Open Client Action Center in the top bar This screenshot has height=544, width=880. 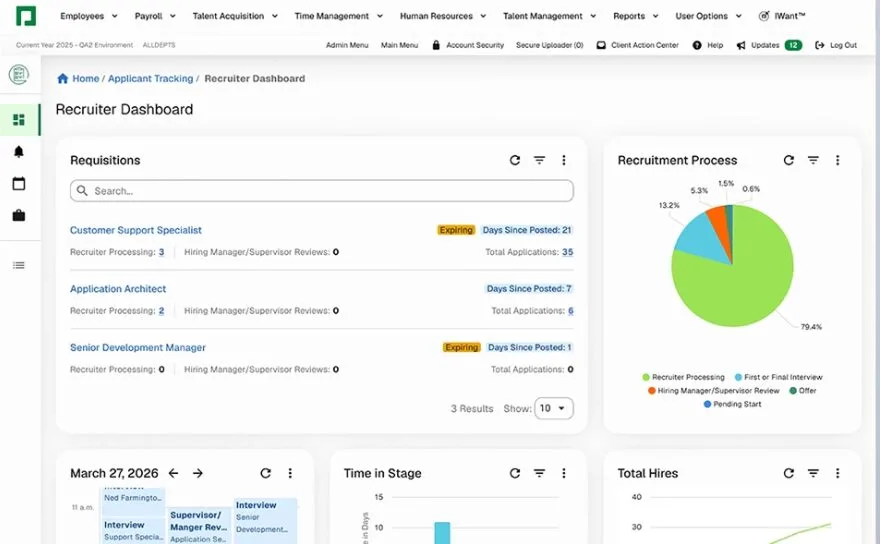point(638,45)
